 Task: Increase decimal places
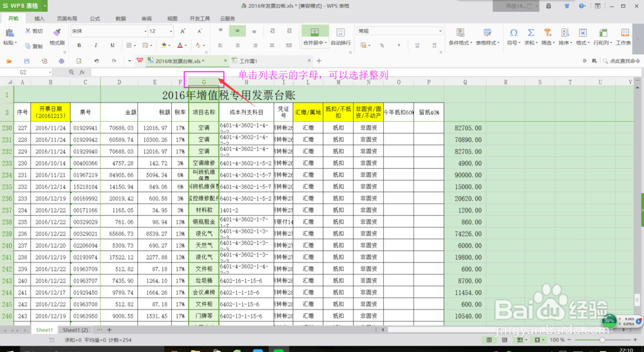417,45
